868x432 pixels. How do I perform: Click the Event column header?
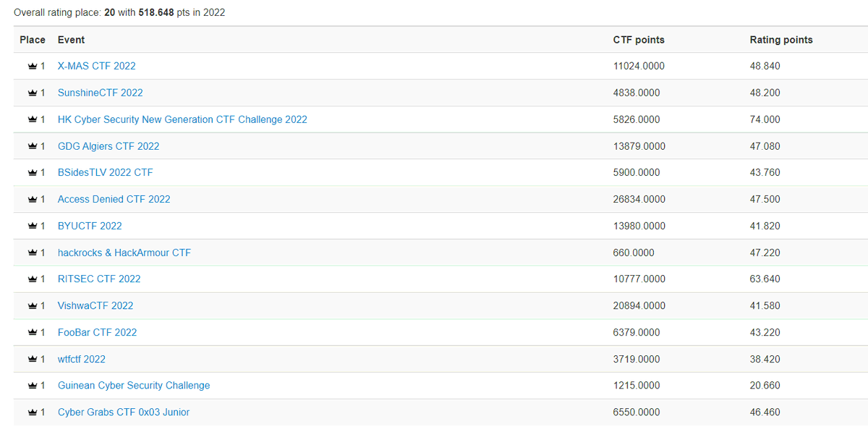point(72,40)
